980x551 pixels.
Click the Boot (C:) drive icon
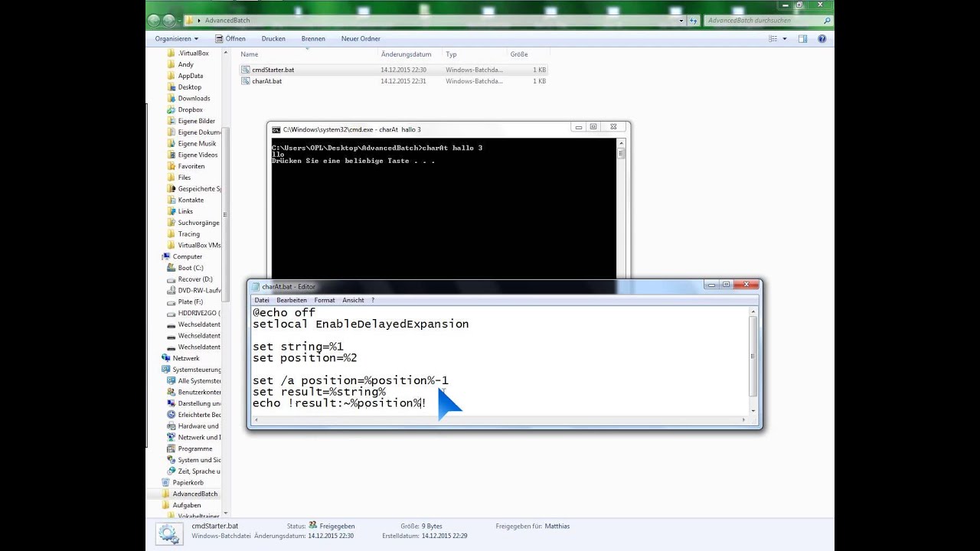tap(171, 268)
